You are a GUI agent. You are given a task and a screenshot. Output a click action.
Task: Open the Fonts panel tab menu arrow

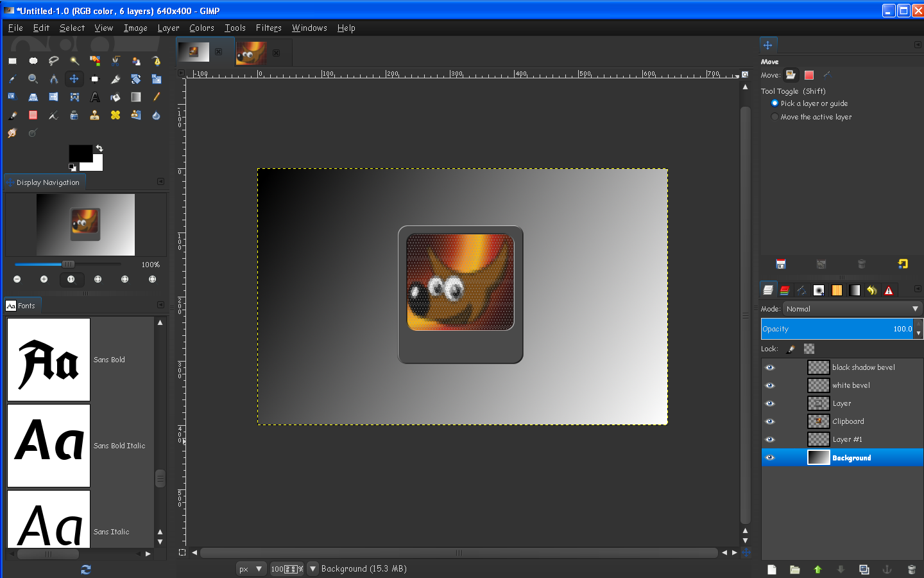(x=160, y=305)
